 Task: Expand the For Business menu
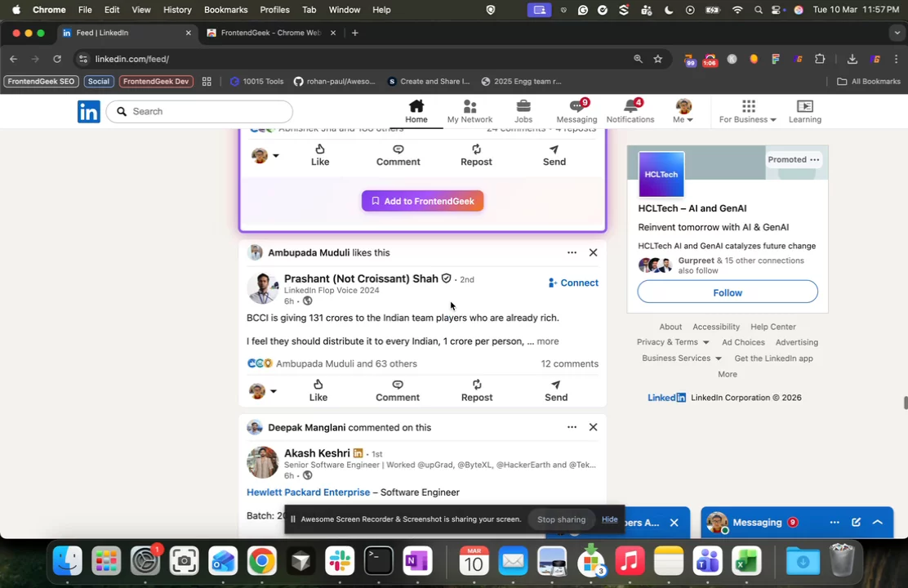tap(747, 111)
